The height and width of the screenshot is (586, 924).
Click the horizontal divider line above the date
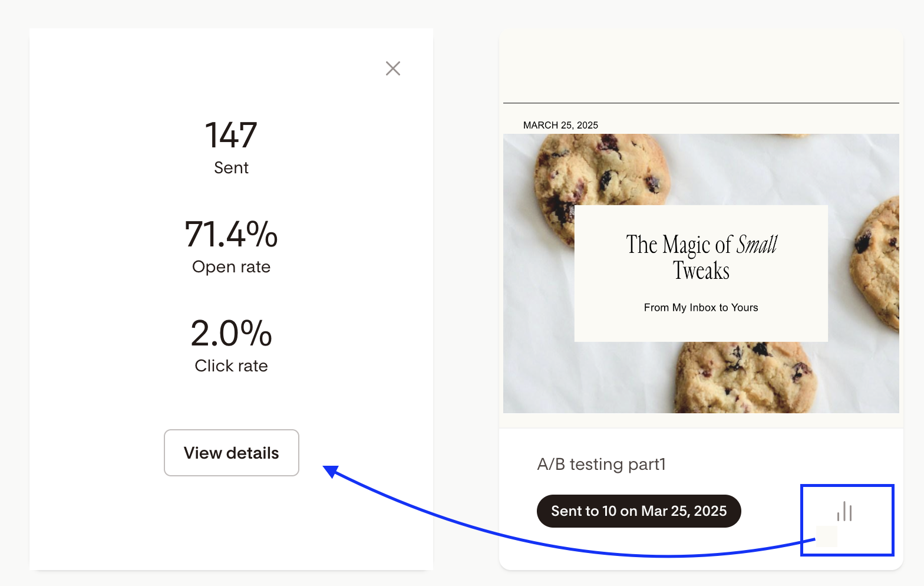pos(701,103)
